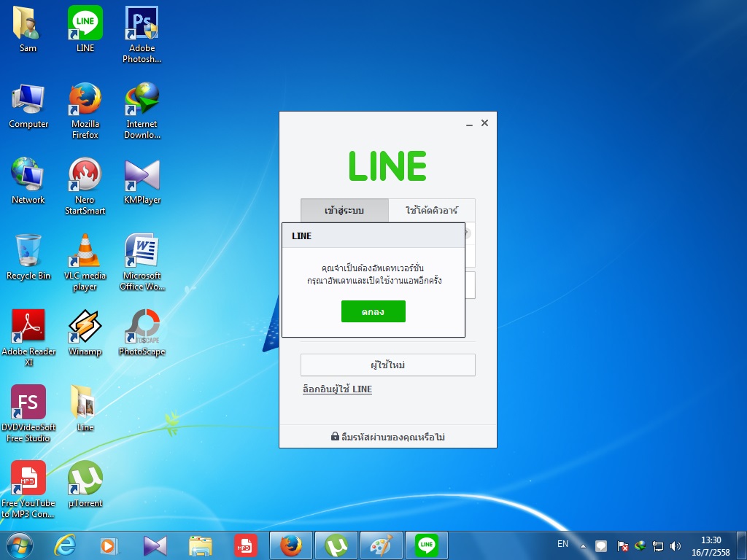
Task: Select the PhotoScape desktop shortcut
Action: coord(142,332)
